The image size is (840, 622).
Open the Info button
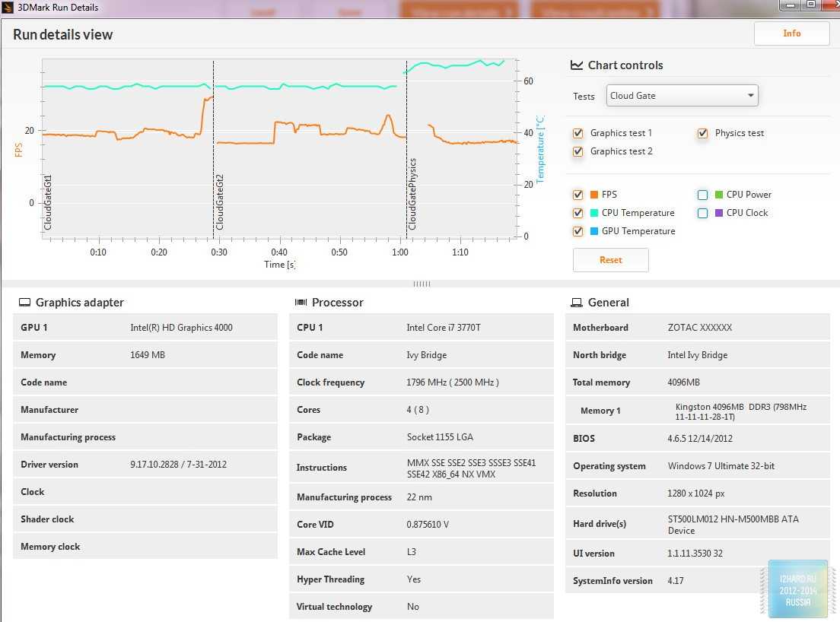(791, 33)
